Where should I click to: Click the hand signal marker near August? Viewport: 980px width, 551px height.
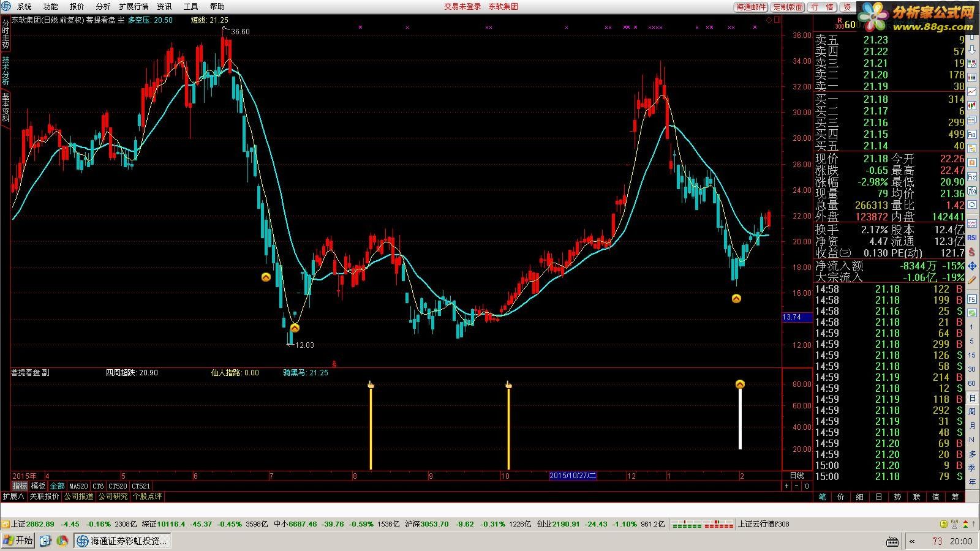pyautogui.click(x=371, y=384)
